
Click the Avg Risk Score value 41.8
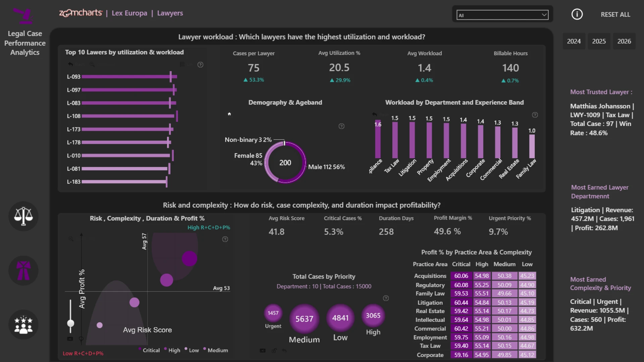[276, 232]
